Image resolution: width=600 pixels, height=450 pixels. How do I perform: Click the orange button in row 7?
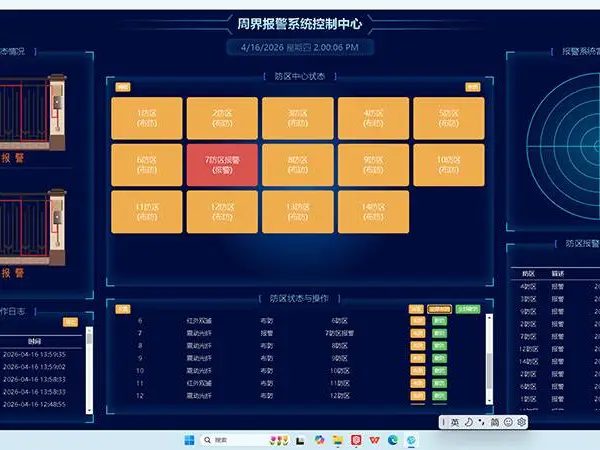[417, 333]
